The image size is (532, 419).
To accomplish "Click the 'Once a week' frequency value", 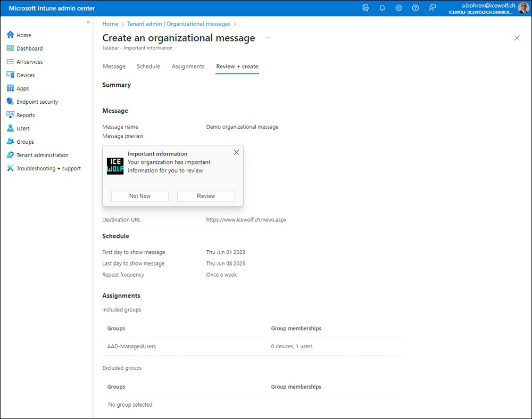I will 221,275.
